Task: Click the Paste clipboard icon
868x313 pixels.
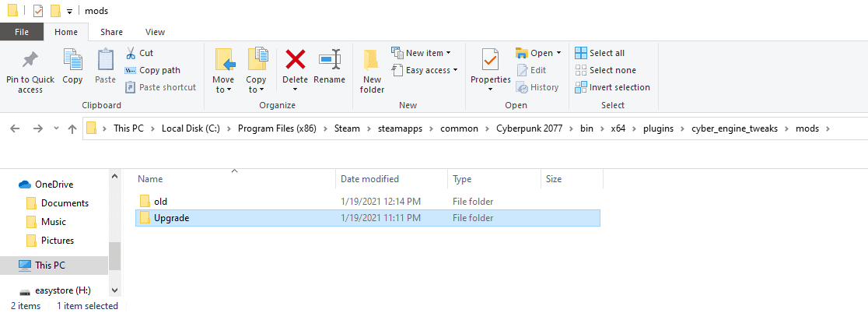Action: pyautogui.click(x=105, y=60)
